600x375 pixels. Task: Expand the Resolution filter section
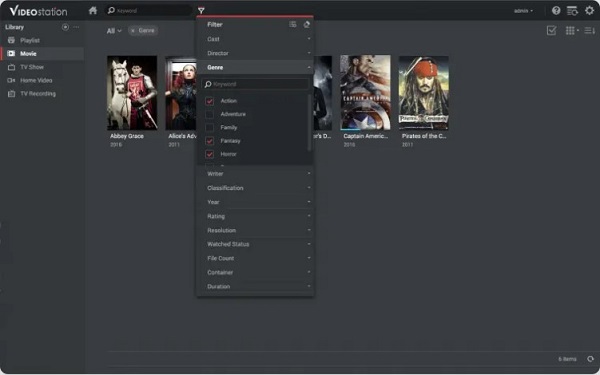[x=256, y=230]
